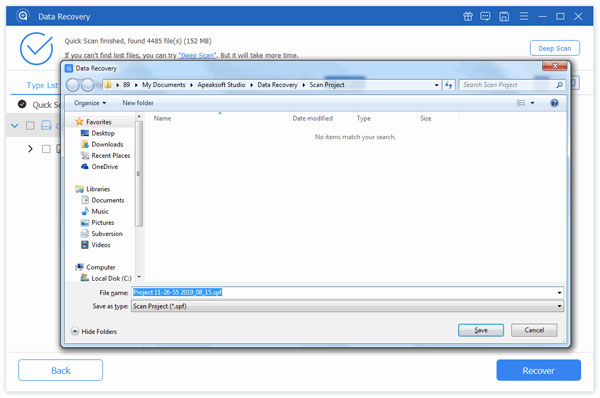Sort by Name column header

(x=162, y=119)
